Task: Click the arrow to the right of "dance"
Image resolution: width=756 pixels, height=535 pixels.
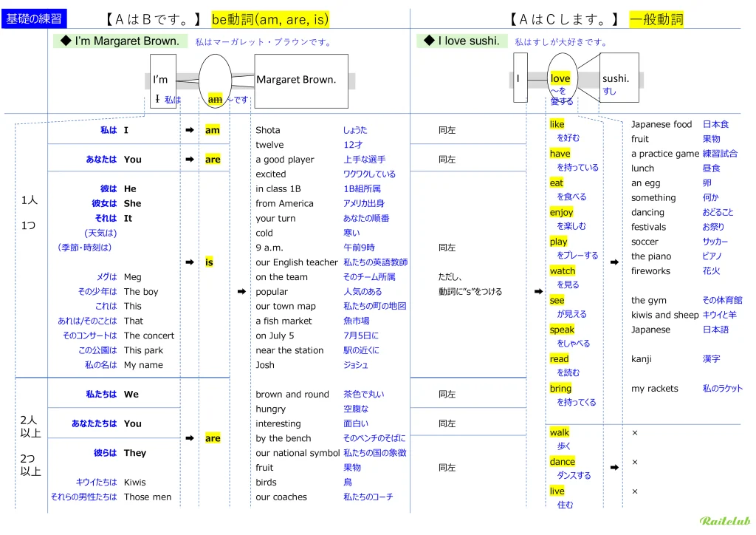Action: 614,467
